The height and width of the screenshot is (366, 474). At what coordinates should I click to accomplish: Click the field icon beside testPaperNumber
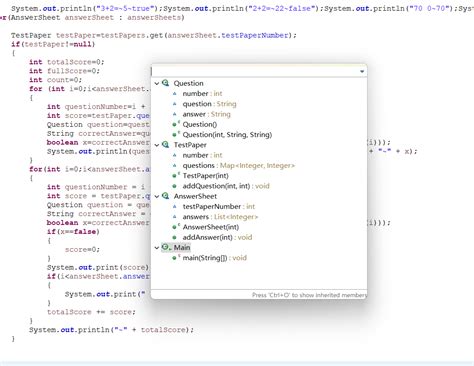click(174, 207)
